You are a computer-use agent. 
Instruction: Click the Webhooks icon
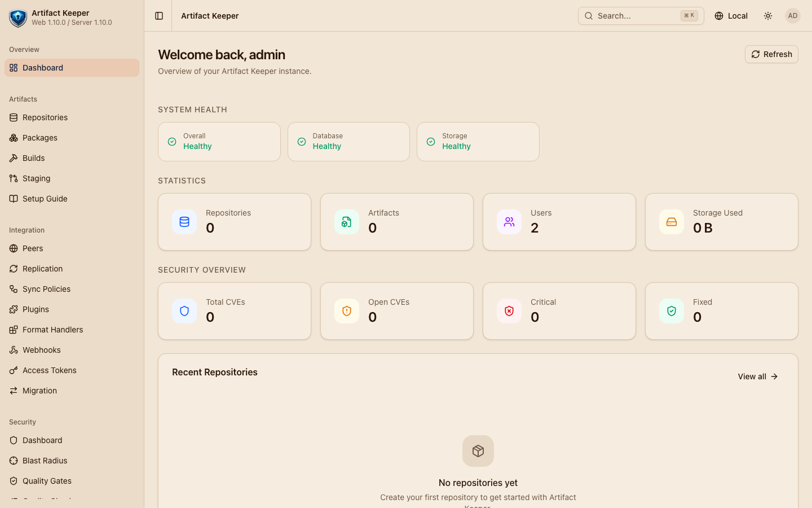14,350
